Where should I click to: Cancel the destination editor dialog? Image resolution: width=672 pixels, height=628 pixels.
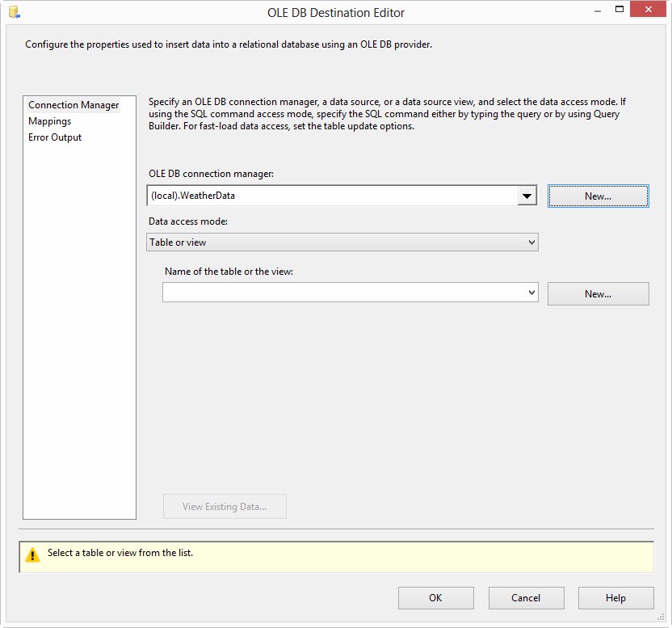click(526, 598)
